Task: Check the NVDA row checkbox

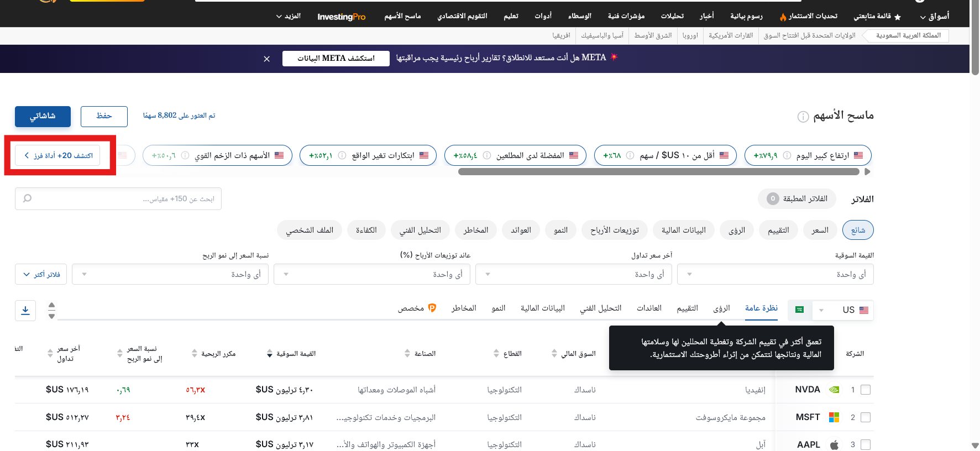Action: pos(866,390)
